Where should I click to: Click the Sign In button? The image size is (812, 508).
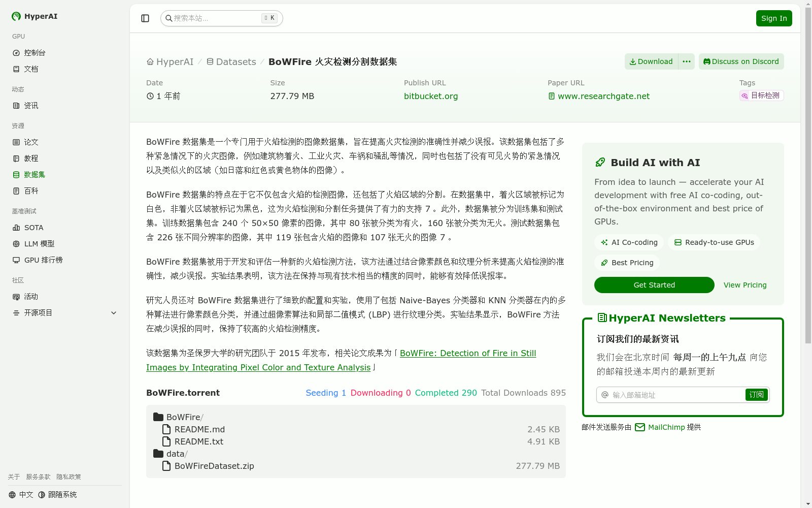click(x=774, y=18)
